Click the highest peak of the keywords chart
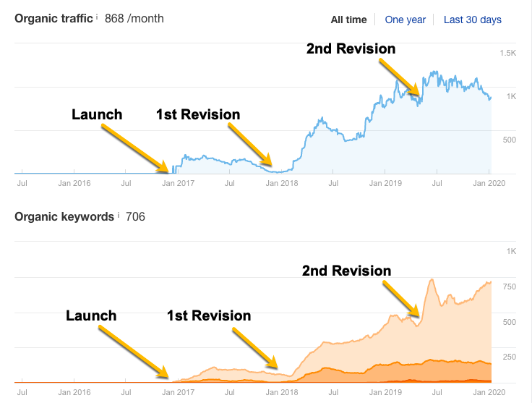The width and height of the screenshot is (532, 403). pyautogui.click(x=432, y=281)
